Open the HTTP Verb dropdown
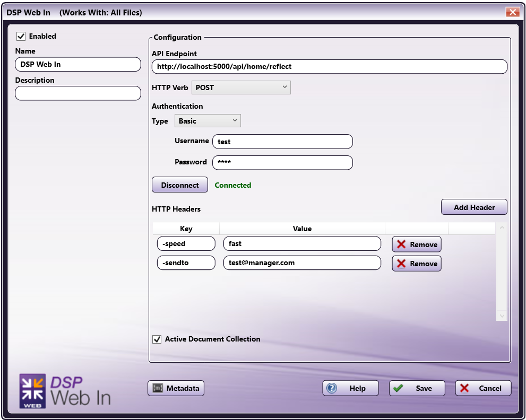 [x=241, y=87]
